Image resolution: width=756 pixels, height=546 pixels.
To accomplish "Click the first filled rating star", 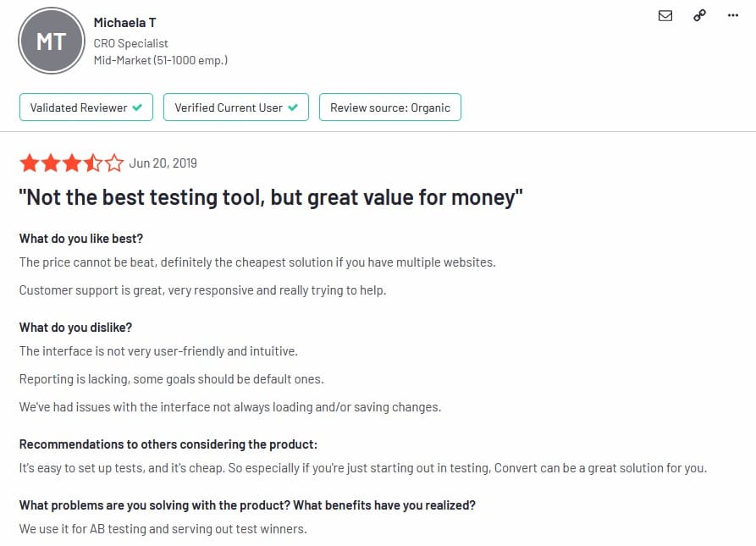I will 30,163.
